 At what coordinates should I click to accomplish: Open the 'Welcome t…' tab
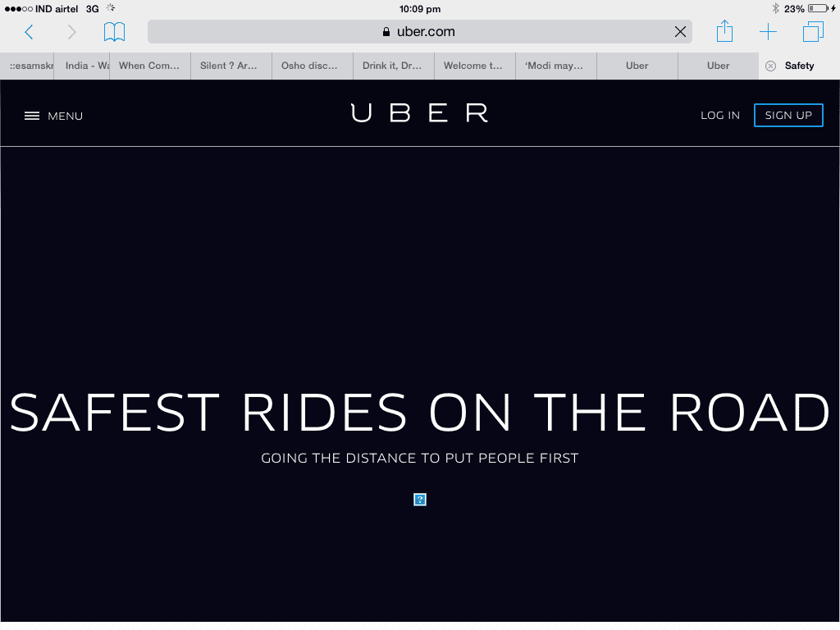[475, 66]
